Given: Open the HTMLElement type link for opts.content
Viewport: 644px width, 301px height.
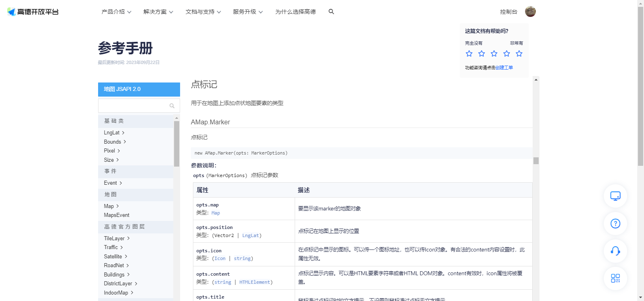Looking at the screenshot, I should [x=254, y=282].
